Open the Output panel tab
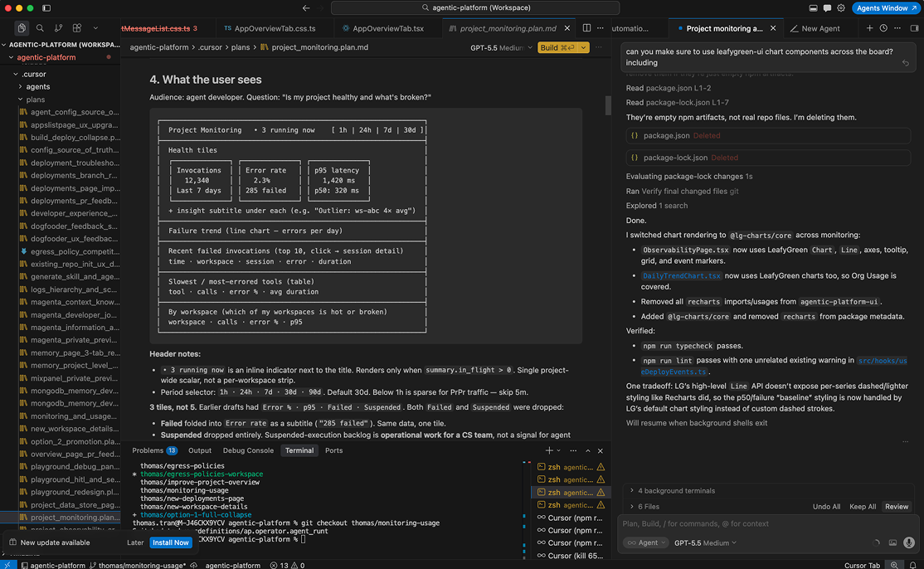The height and width of the screenshot is (569, 924). coord(200,450)
